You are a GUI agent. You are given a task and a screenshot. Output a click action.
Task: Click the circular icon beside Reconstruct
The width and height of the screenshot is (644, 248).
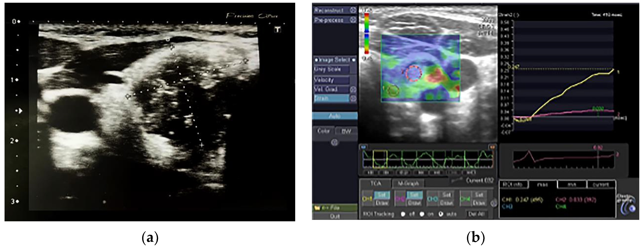(353, 10)
